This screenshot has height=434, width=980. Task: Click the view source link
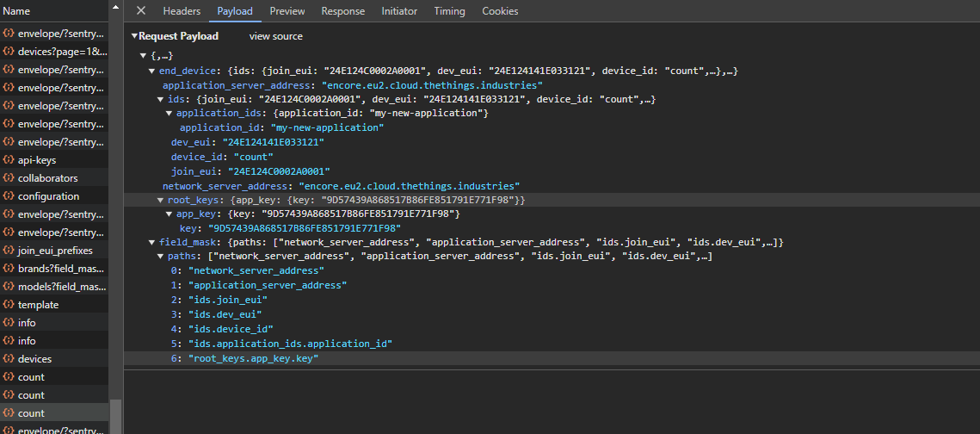(x=275, y=36)
